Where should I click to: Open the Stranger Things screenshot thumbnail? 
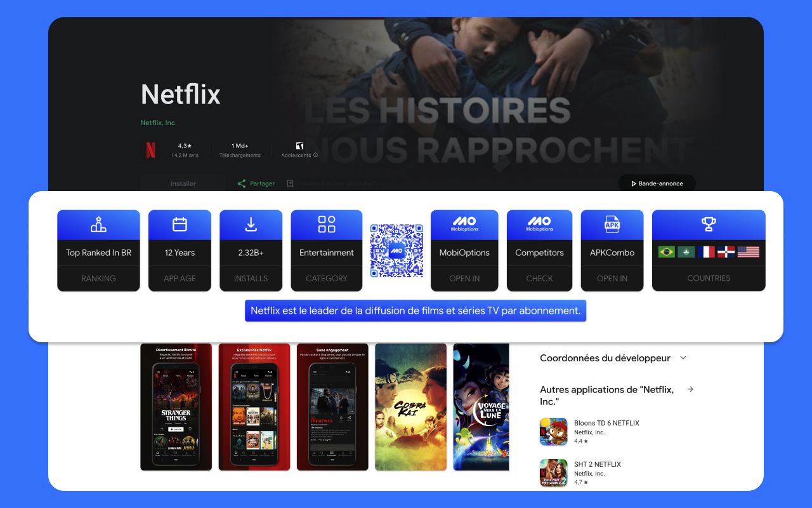click(x=176, y=407)
